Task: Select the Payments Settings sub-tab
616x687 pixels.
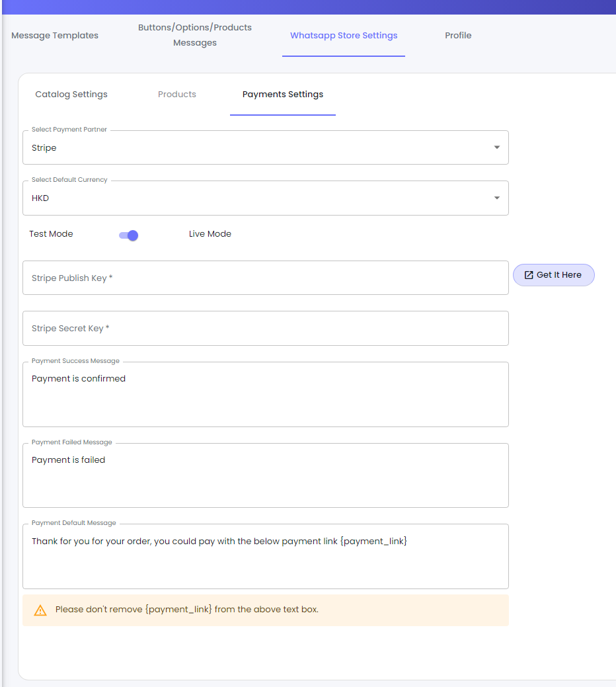Action: click(283, 94)
